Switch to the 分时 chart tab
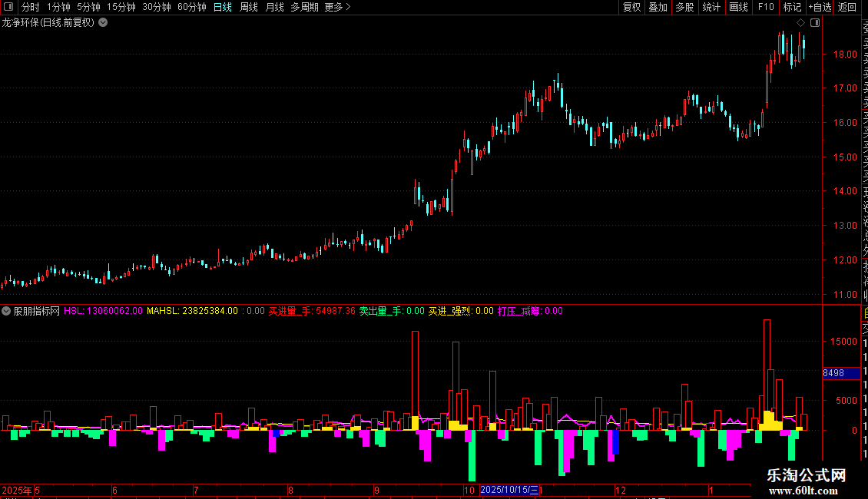The height and width of the screenshot is (499, 868). tap(31, 7)
